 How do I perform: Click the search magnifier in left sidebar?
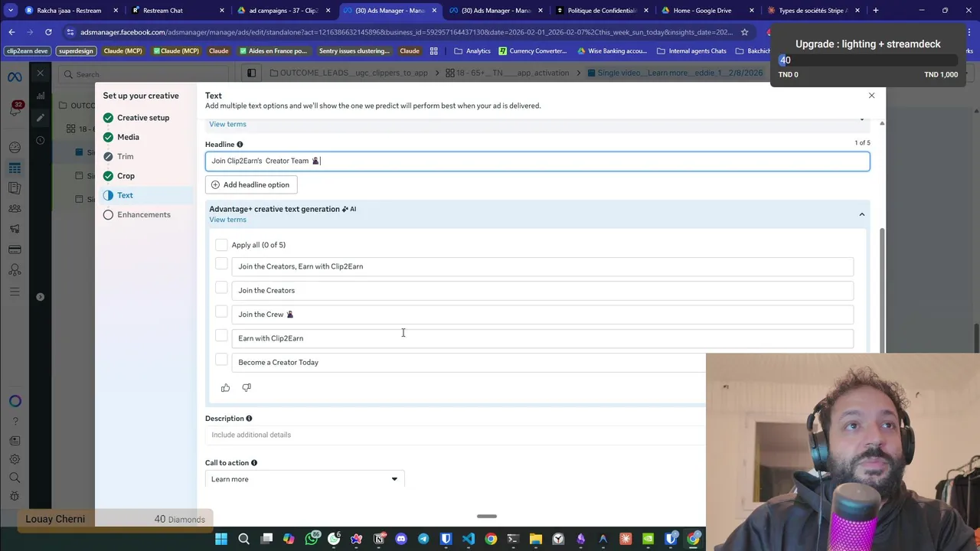tap(15, 478)
